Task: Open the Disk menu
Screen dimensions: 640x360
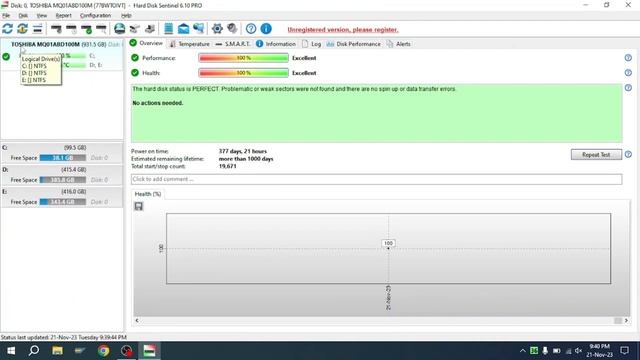Action: point(23,16)
